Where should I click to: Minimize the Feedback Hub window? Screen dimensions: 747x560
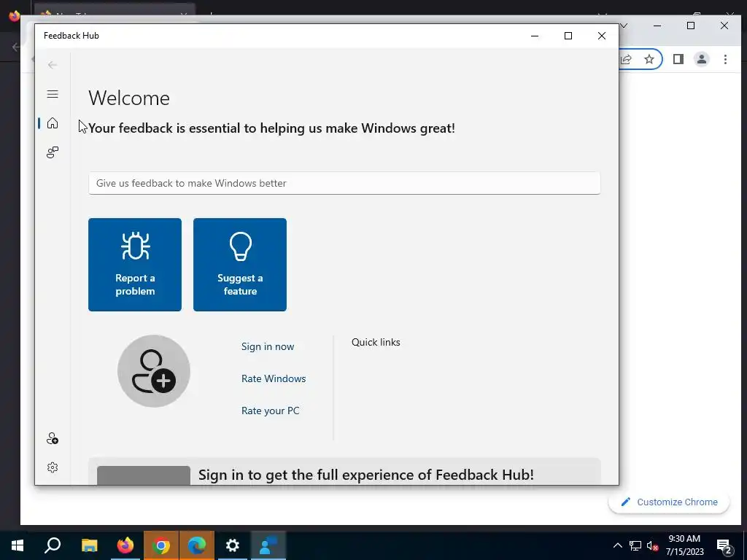(x=535, y=36)
